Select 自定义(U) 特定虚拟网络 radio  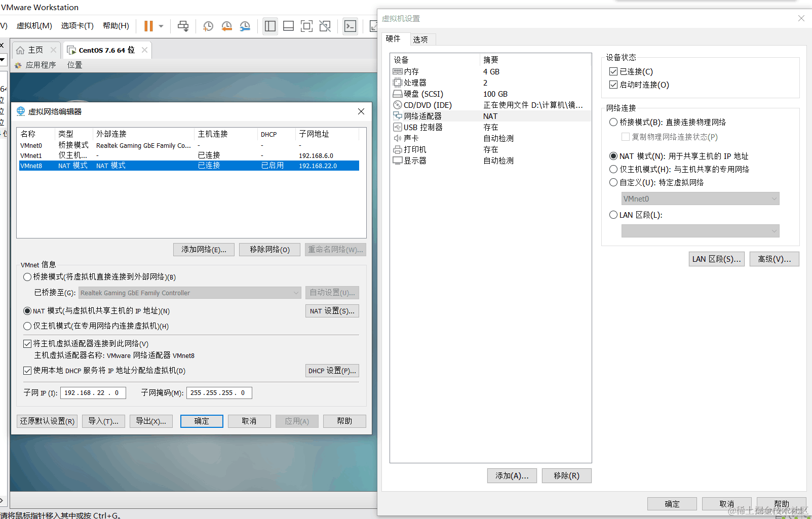tap(613, 182)
